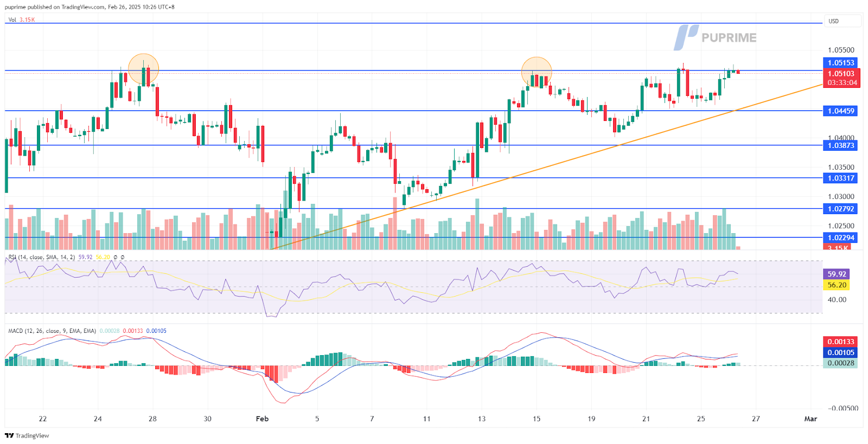Select the orange circle near February 15 peak
Image resolution: width=868 pixels, height=444 pixels.
point(537,72)
